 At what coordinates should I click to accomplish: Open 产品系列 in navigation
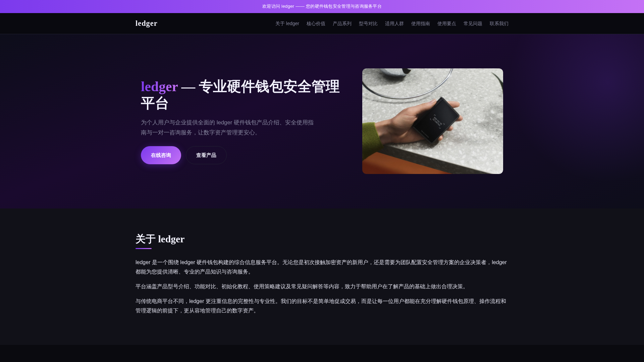pyautogui.click(x=342, y=23)
